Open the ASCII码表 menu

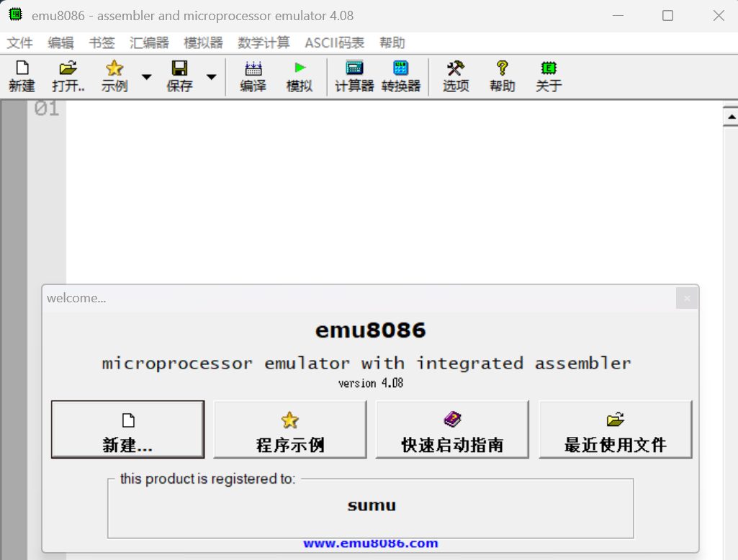click(x=334, y=43)
